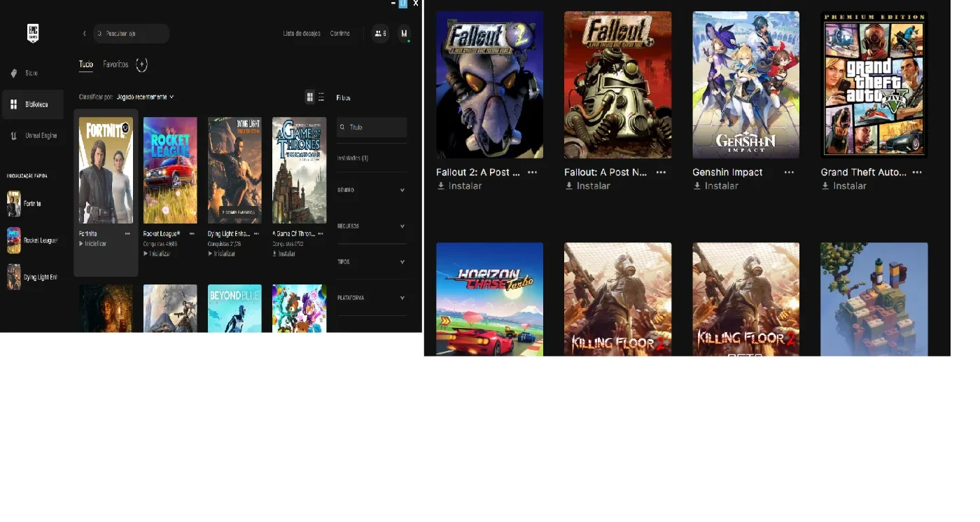The width and height of the screenshot is (980, 522).
Task: Open the Rocket League cover art
Action: [x=170, y=170]
